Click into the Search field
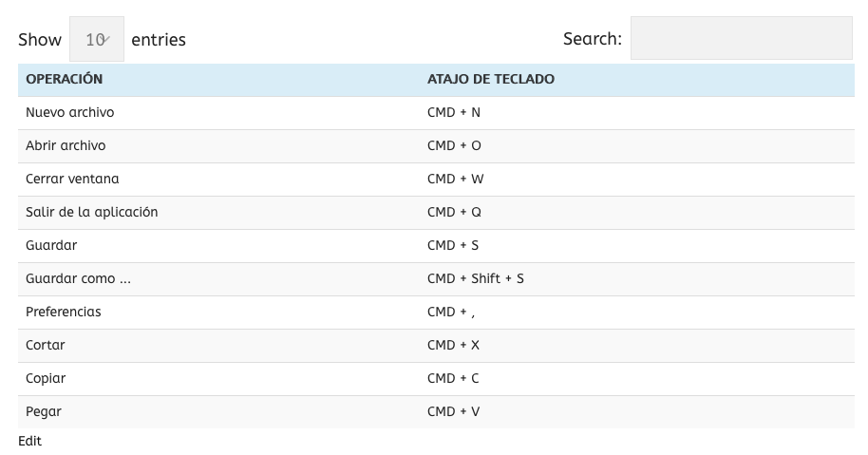This screenshot has width=868, height=455. coord(741,39)
